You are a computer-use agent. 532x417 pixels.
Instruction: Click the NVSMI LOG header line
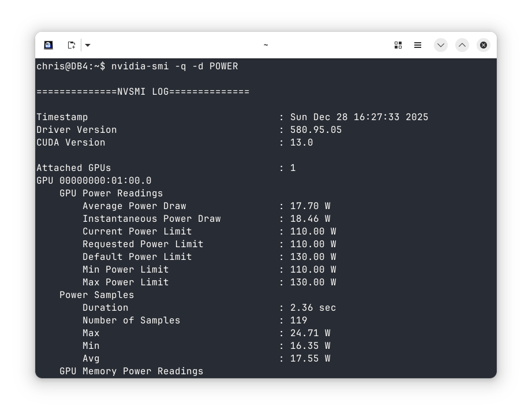tap(143, 92)
